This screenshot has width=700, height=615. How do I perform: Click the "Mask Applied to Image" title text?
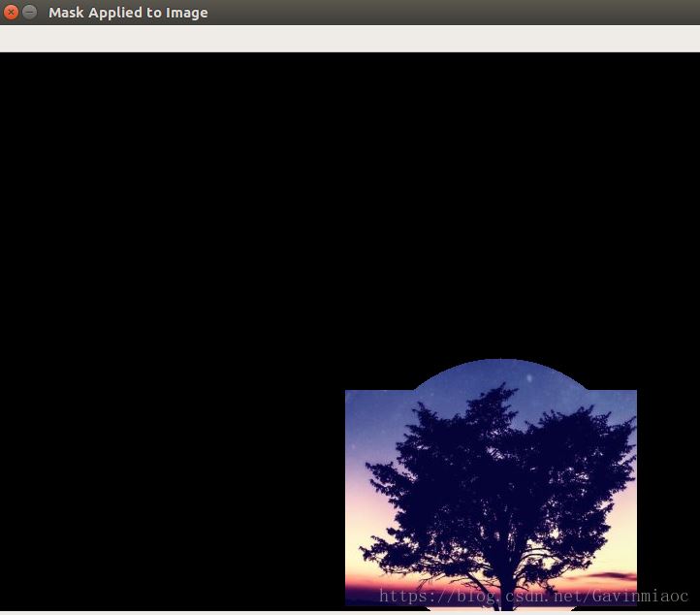pos(128,13)
